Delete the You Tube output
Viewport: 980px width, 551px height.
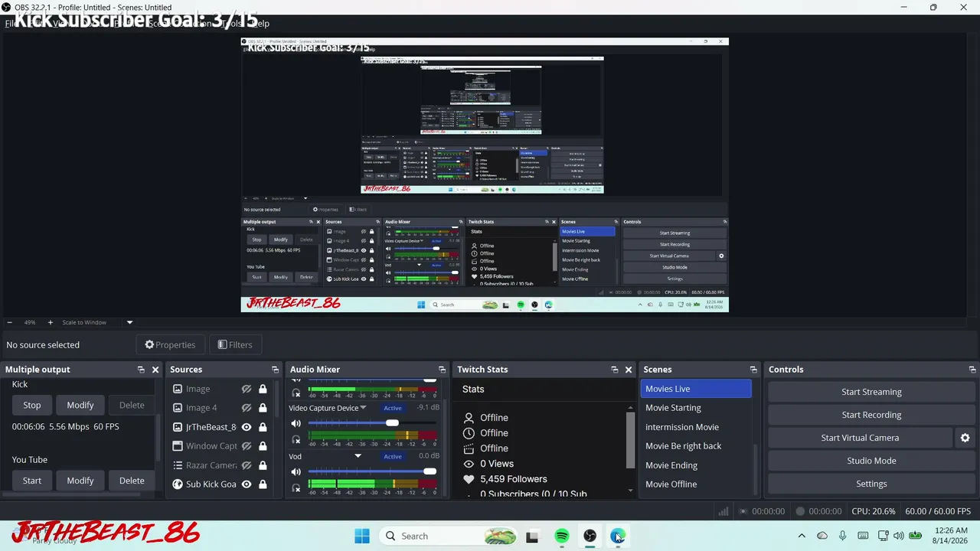(x=132, y=481)
